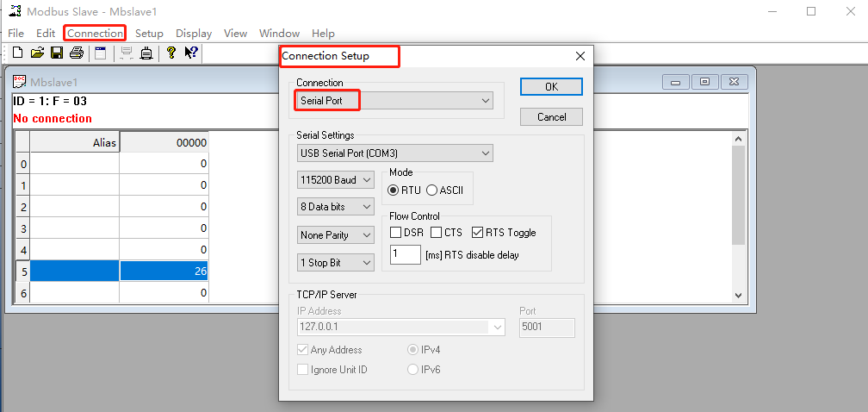
Task: Click the yellow question mark Help icon
Action: pos(171,53)
